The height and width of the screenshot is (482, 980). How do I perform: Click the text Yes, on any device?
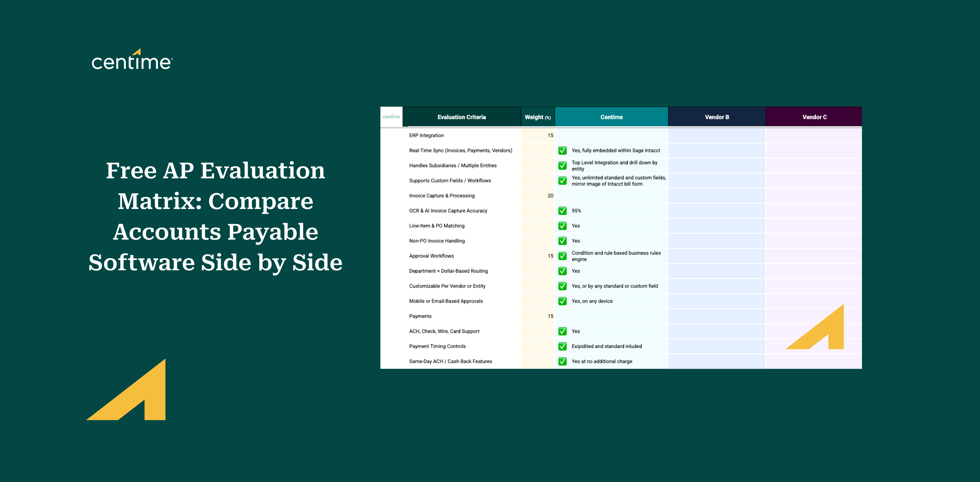(592, 301)
